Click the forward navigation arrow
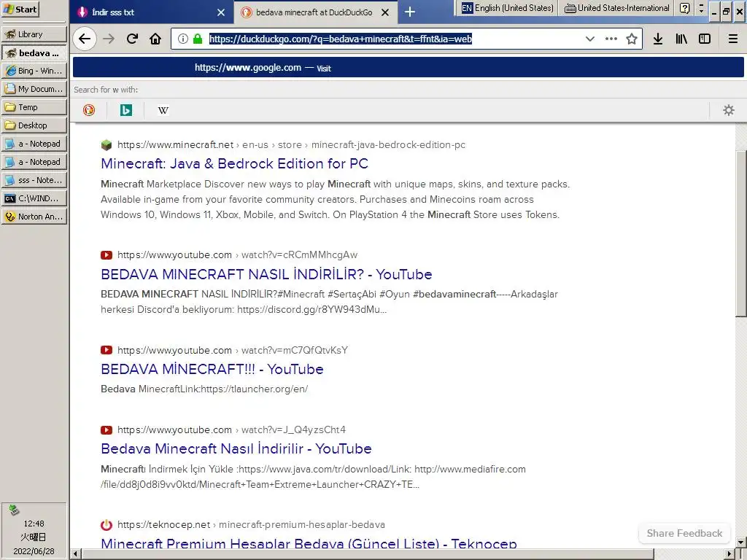Image resolution: width=747 pixels, height=560 pixels. pyautogui.click(x=109, y=39)
